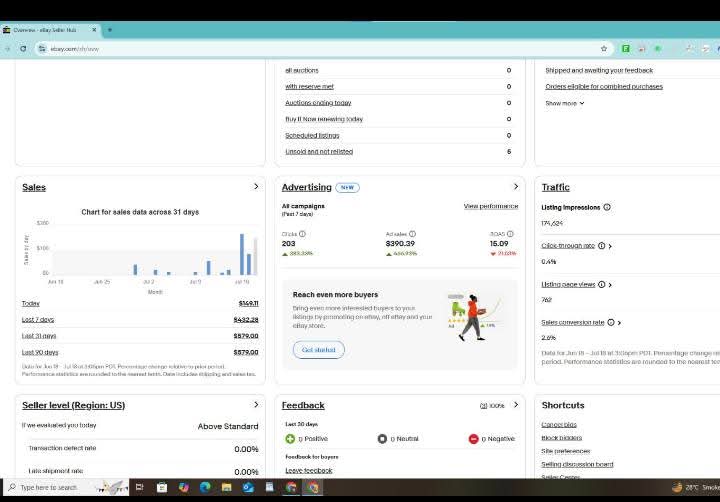Click Leave feedback link
720x502 pixels.
pos(309,471)
